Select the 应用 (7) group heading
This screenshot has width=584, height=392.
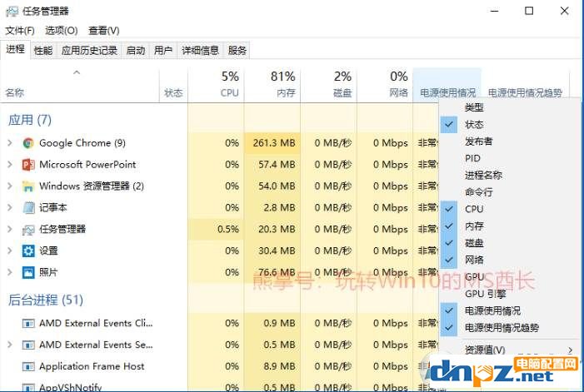[x=30, y=120]
